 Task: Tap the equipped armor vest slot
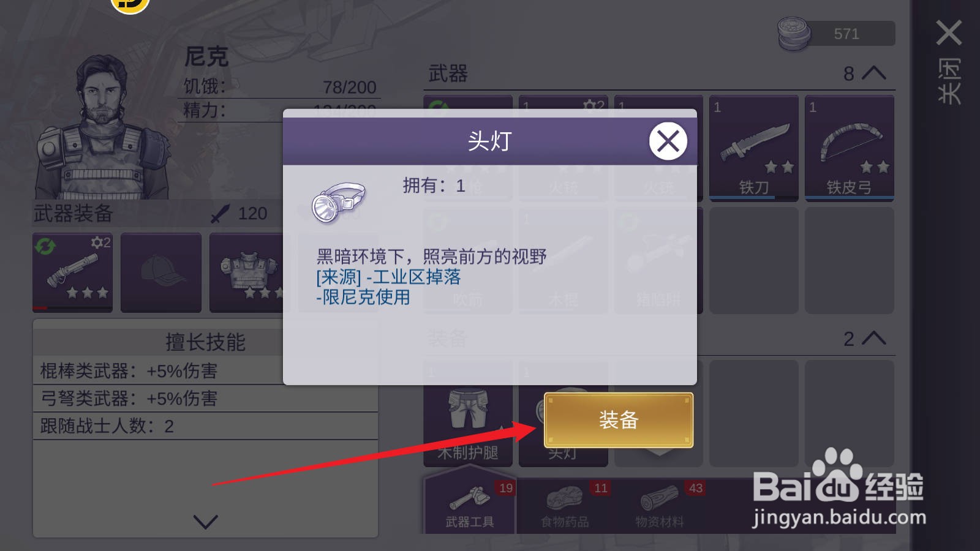247,272
